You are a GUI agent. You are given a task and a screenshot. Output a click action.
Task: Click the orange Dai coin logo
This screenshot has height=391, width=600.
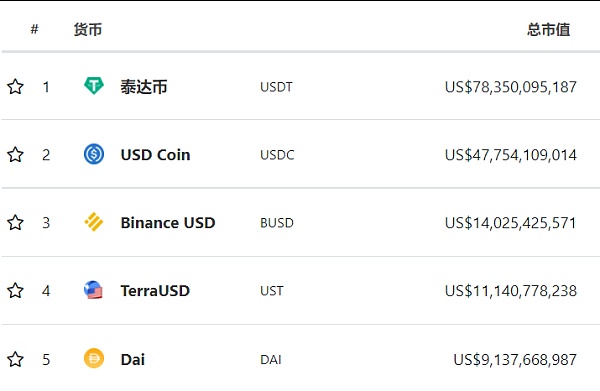tap(94, 358)
